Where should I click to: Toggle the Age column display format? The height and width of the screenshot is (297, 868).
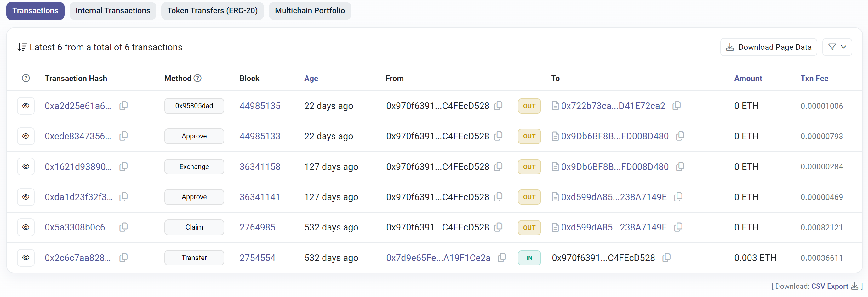311,78
